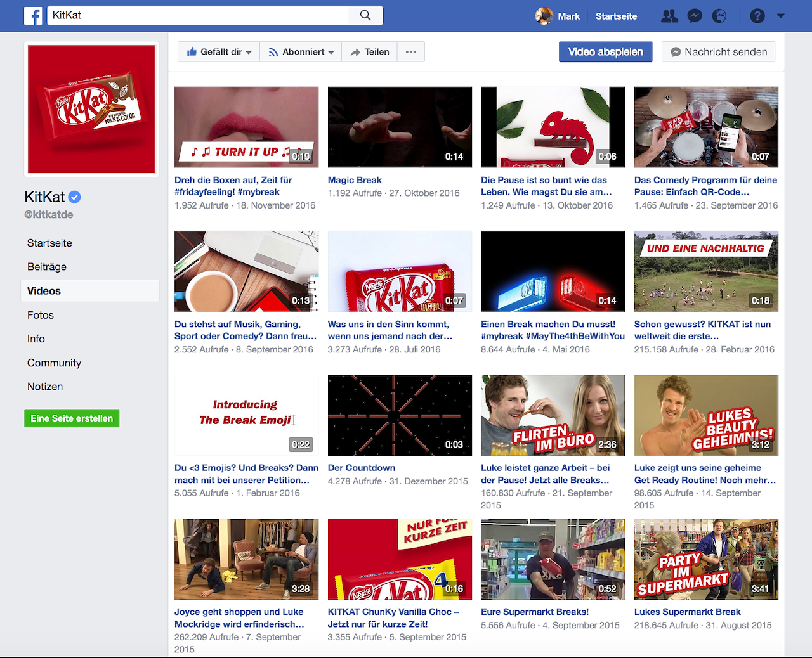The height and width of the screenshot is (658, 812).
Task: Select Videos in the sidebar
Action: point(90,291)
